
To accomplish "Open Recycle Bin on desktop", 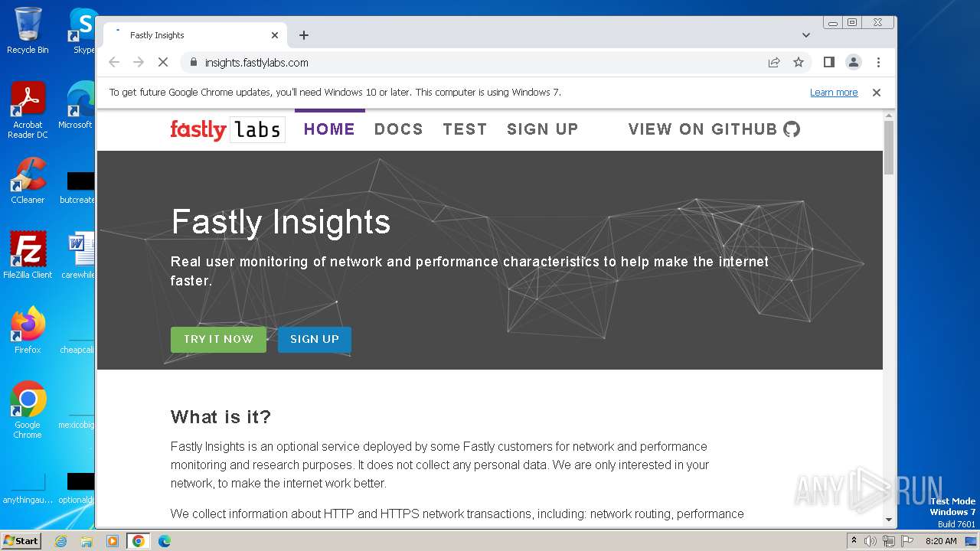I will [x=28, y=31].
